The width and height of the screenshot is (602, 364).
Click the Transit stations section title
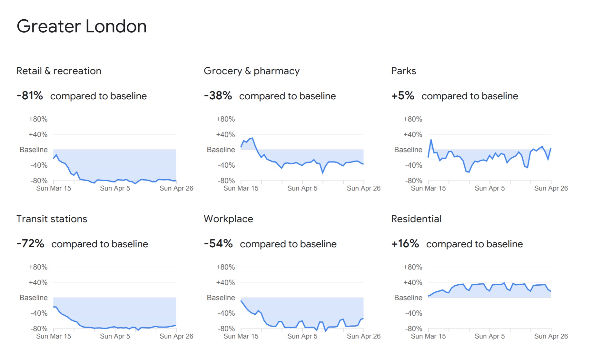(52, 219)
